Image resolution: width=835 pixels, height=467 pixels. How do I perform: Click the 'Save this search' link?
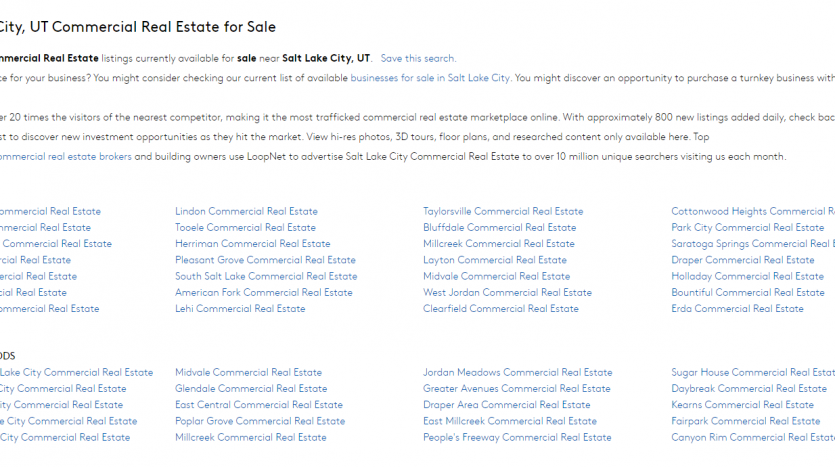[x=416, y=59]
